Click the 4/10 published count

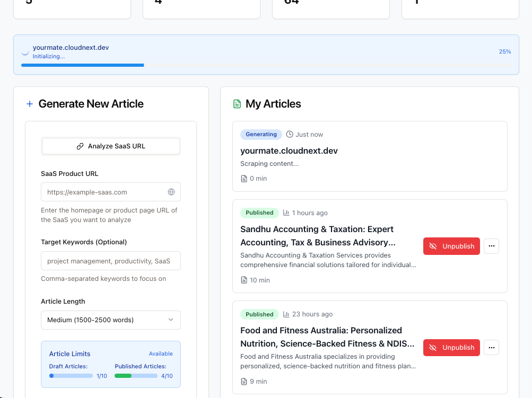pos(167,376)
